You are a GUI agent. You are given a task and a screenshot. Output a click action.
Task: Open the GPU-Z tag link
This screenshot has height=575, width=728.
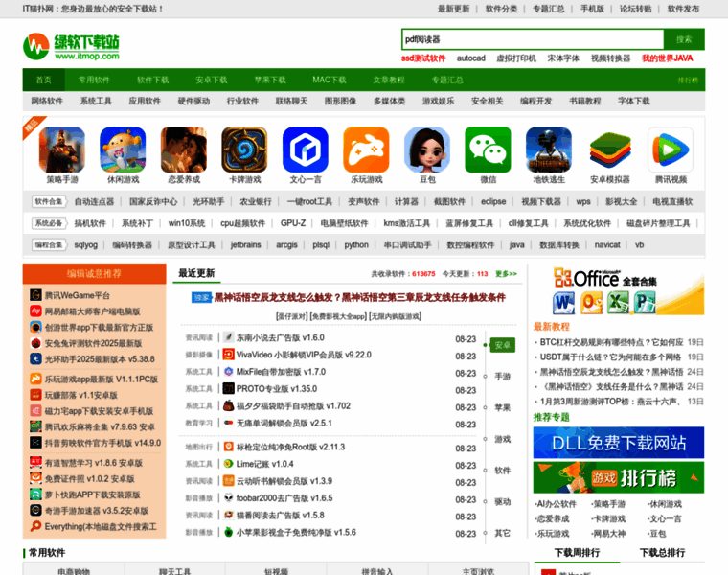coord(293,223)
